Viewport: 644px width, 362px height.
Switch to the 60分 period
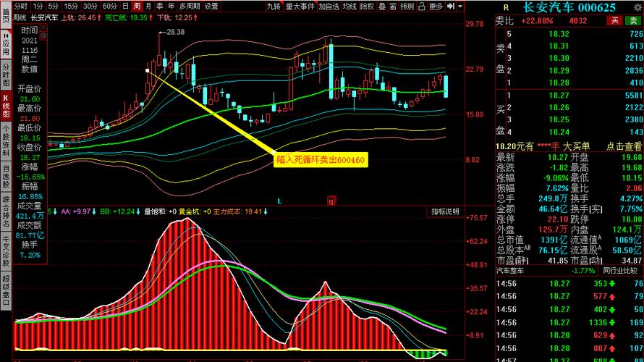tap(109, 7)
